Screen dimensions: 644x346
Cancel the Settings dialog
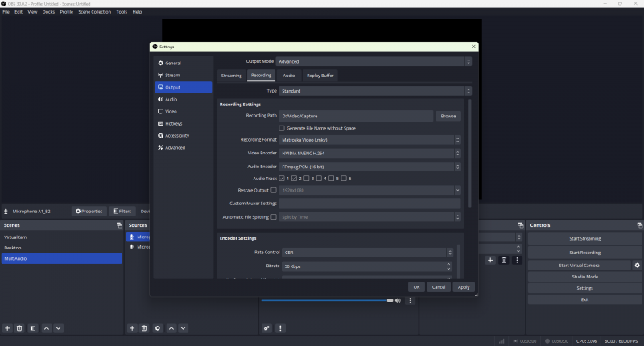tap(438, 287)
